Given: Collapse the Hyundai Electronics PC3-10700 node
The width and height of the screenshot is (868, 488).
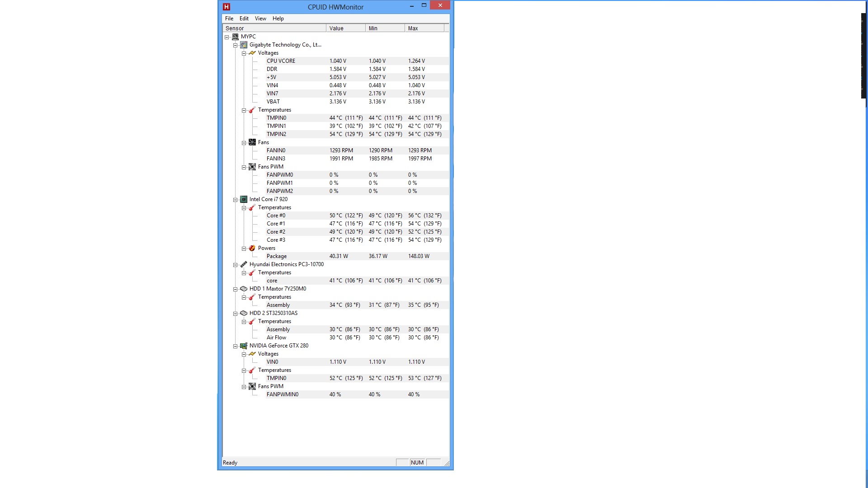Looking at the screenshot, I should [x=236, y=265].
